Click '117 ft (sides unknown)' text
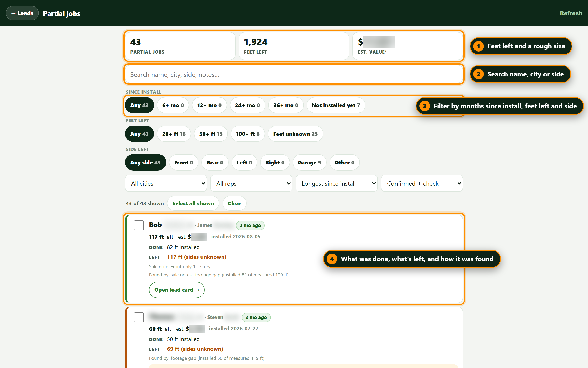This screenshot has width=588, height=368. pyautogui.click(x=197, y=257)
